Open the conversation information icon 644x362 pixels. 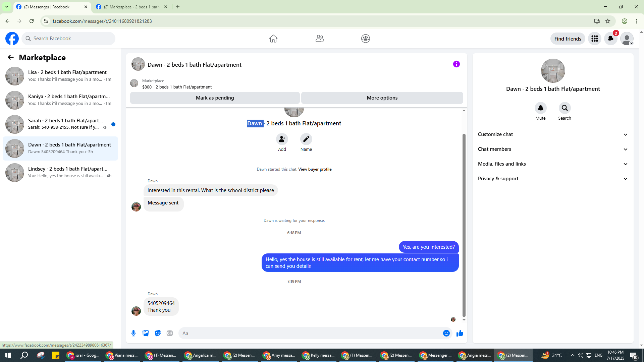tap(457, 64)
